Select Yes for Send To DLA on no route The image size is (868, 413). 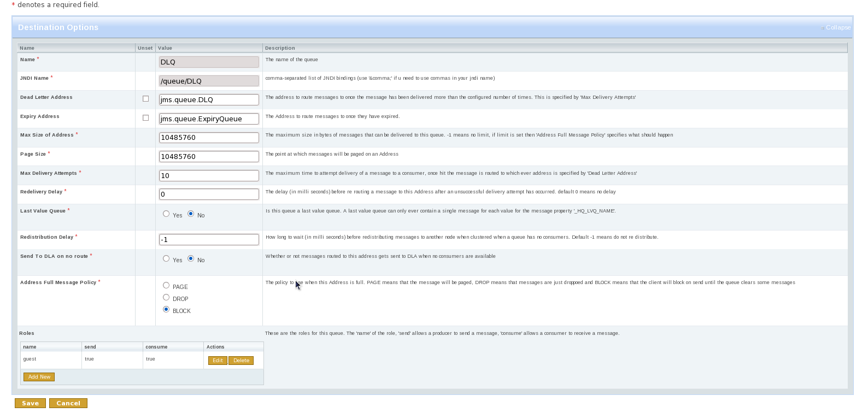pos(166,259)
